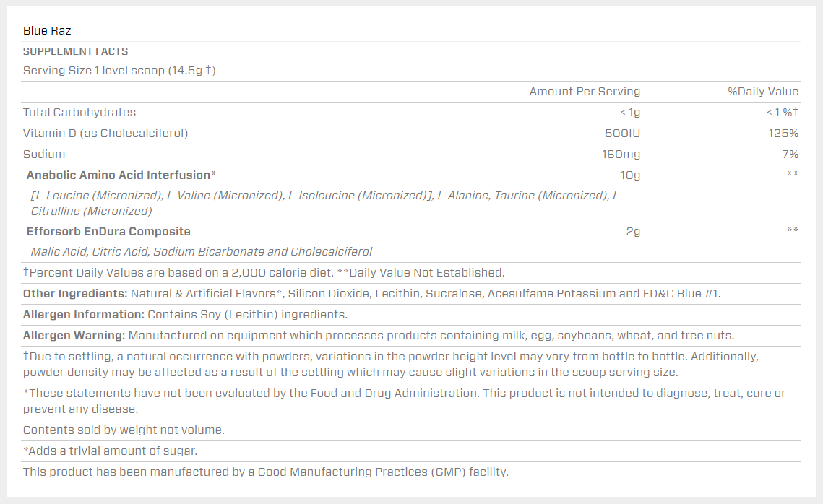Click the Blue Raz flavor heading
The image size is (823, 504).
pos(47,30)
